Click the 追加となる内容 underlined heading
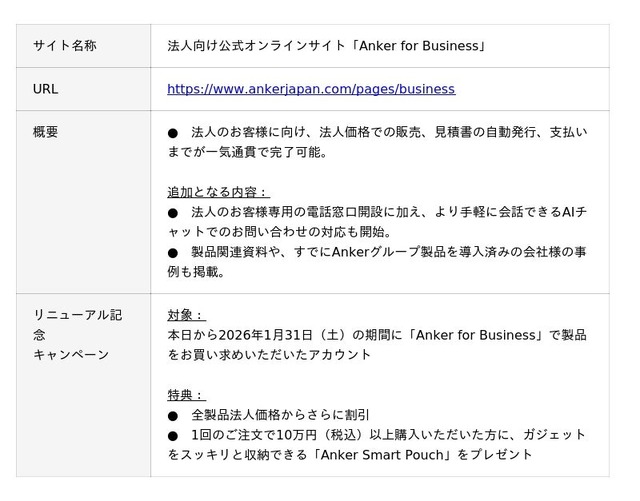Screen dimensions: 640x501 point(217,192)
